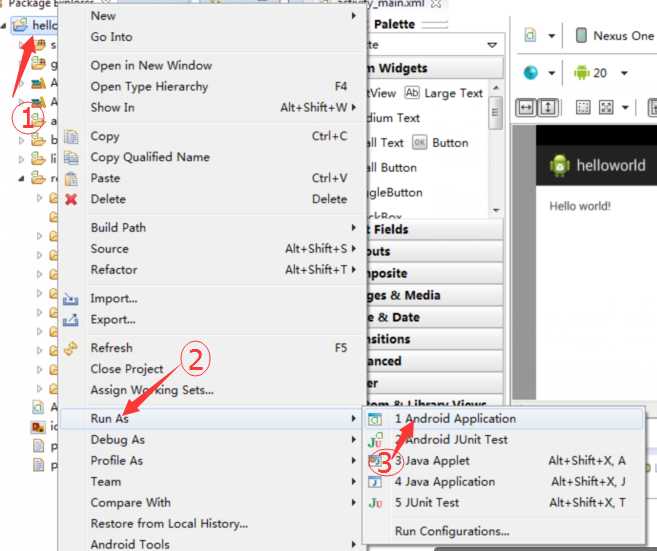This screenshot has height=551, width=657.
Task: Toggle fill width layout button
Action: [x=526, y=108]
